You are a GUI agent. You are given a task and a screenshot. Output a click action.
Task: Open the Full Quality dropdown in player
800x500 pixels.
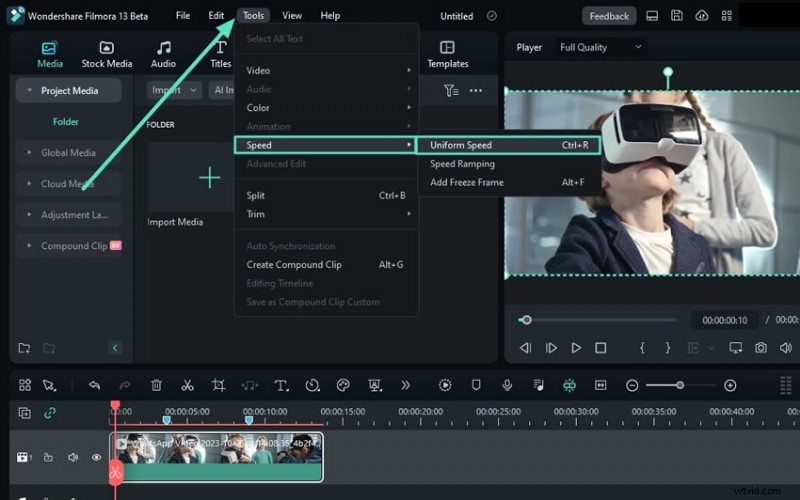[x=601, y=47]
